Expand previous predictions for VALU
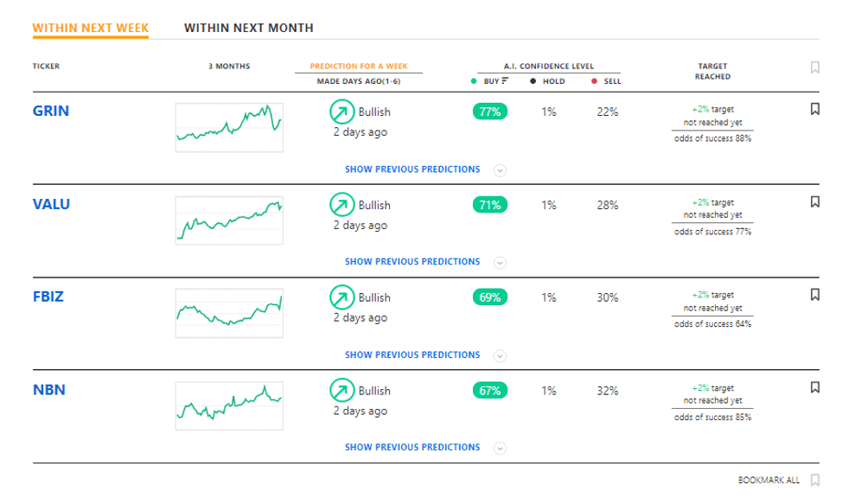Viewport: 842px width, 504px height. (500, 262)
